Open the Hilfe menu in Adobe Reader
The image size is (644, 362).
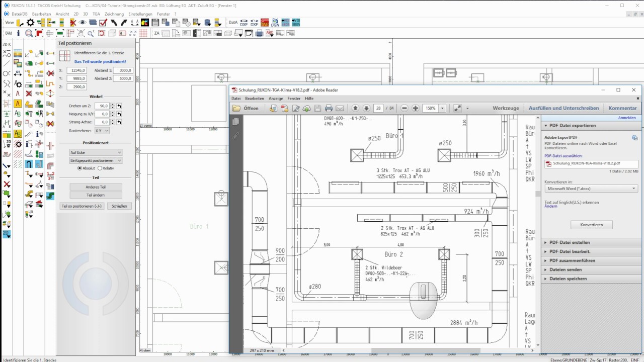pos(309,99)
